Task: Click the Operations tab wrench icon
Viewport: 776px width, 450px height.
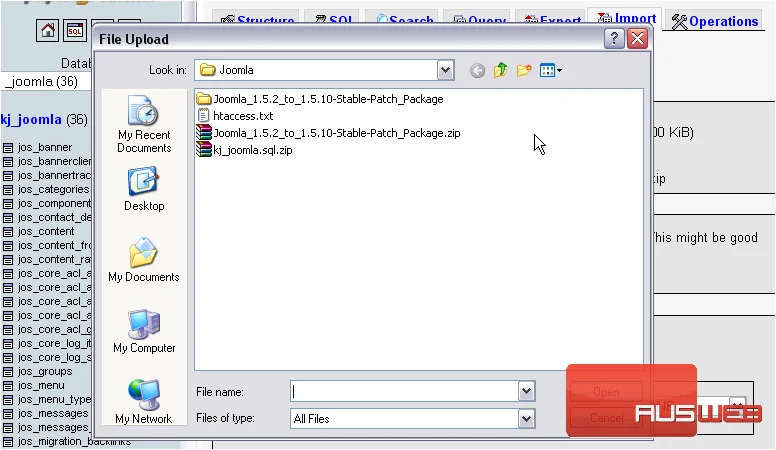Action: 679,22
